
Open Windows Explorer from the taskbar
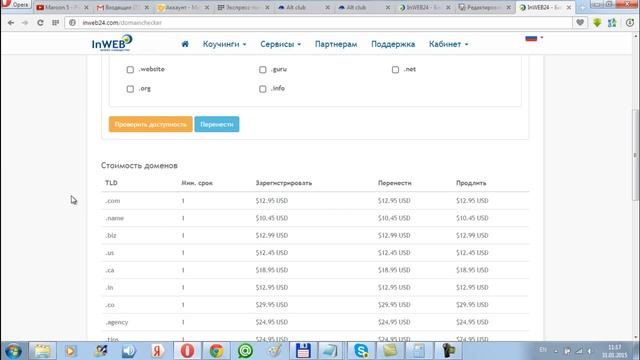click(42, 351)
